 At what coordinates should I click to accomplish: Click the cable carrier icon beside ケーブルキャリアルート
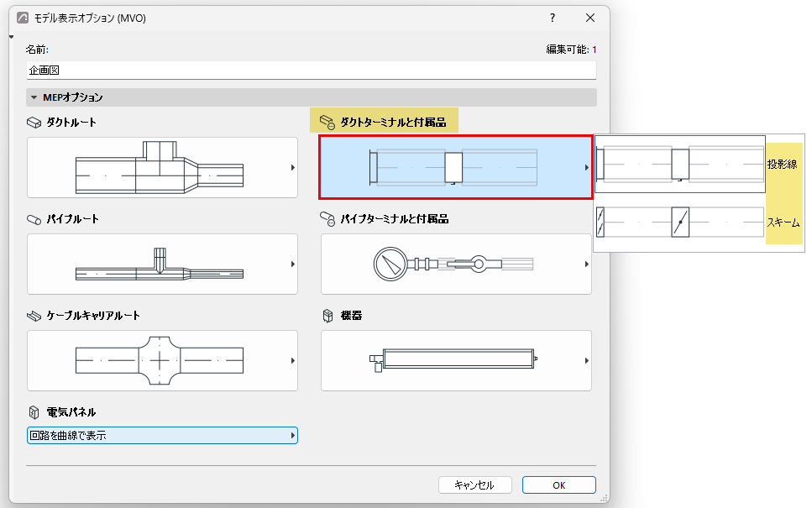[34, 316]
